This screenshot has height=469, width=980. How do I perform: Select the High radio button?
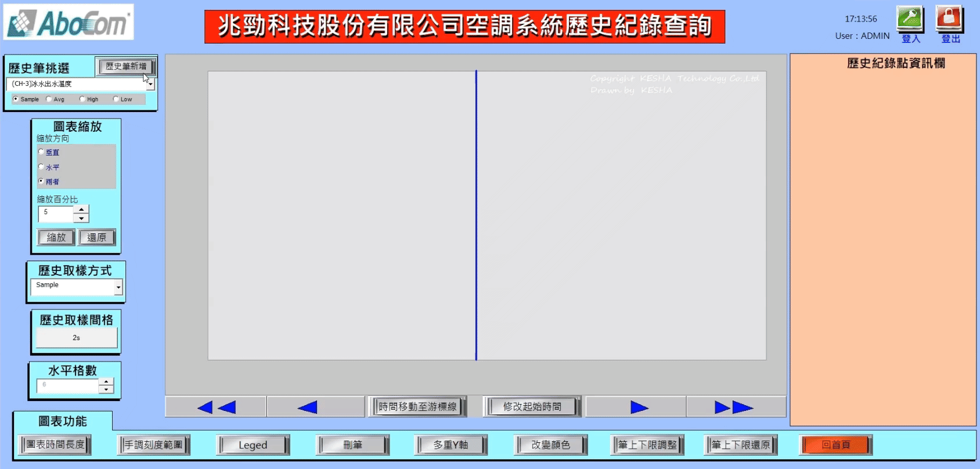tap(82, 99)
